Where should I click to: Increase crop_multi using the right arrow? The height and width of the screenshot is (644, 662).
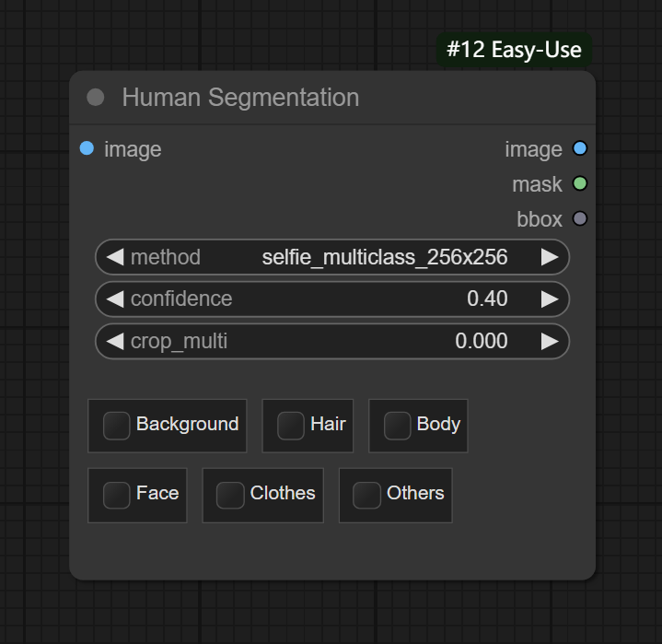550,341
